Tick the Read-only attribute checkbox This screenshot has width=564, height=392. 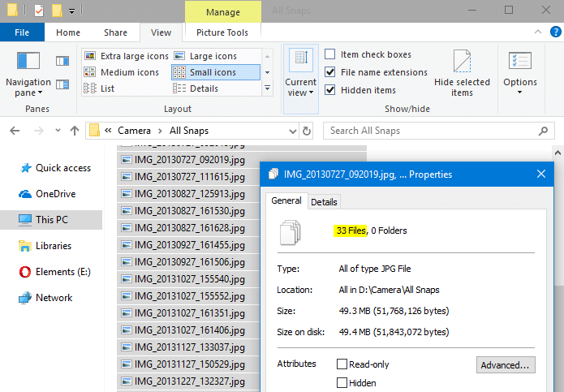[x=342, y=364]
